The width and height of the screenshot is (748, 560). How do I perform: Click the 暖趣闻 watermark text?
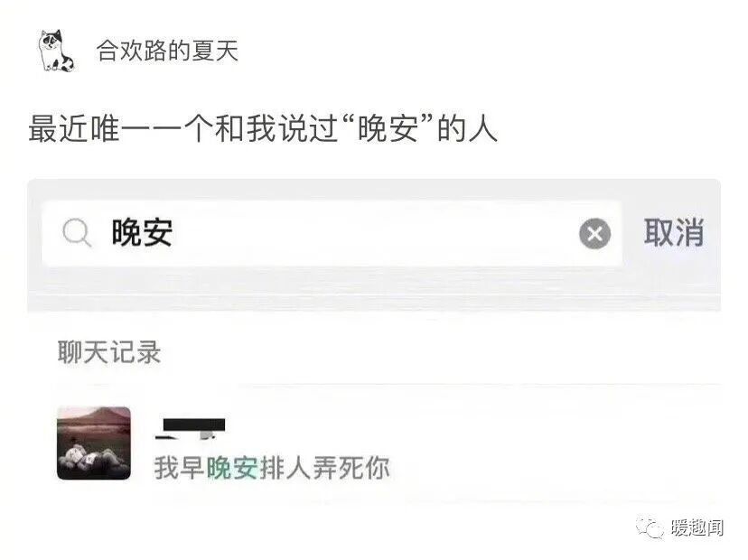pyautogui.click(x=697, y=527)
